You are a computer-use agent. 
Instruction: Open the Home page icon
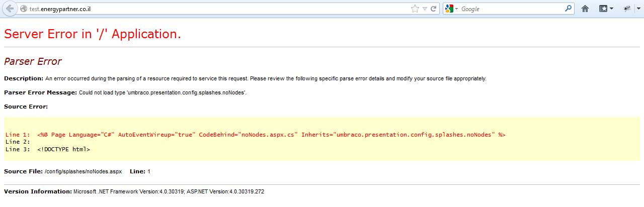pyautogui.click(x=585, y=9)
